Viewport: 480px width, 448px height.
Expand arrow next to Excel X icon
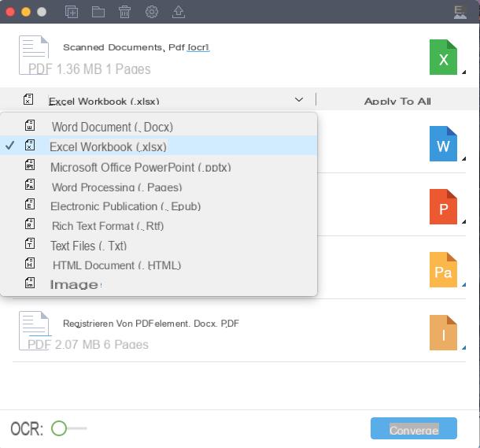click(463, 72)
